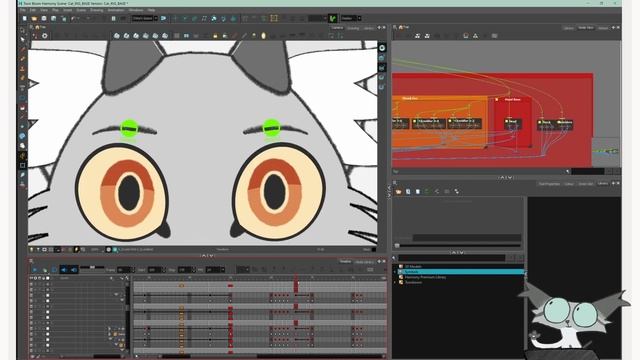Open the Animation menu
This screenshot has height=360, width=640.
(x=116, y=10)
